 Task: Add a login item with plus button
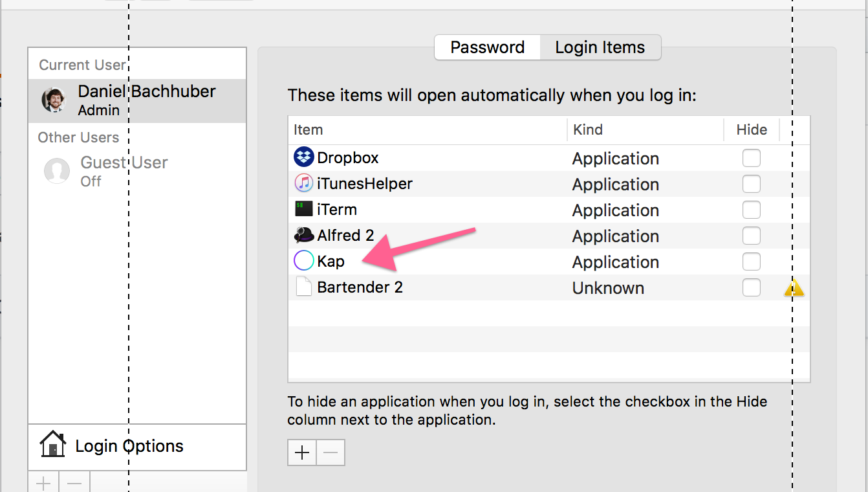pos(302,453)
